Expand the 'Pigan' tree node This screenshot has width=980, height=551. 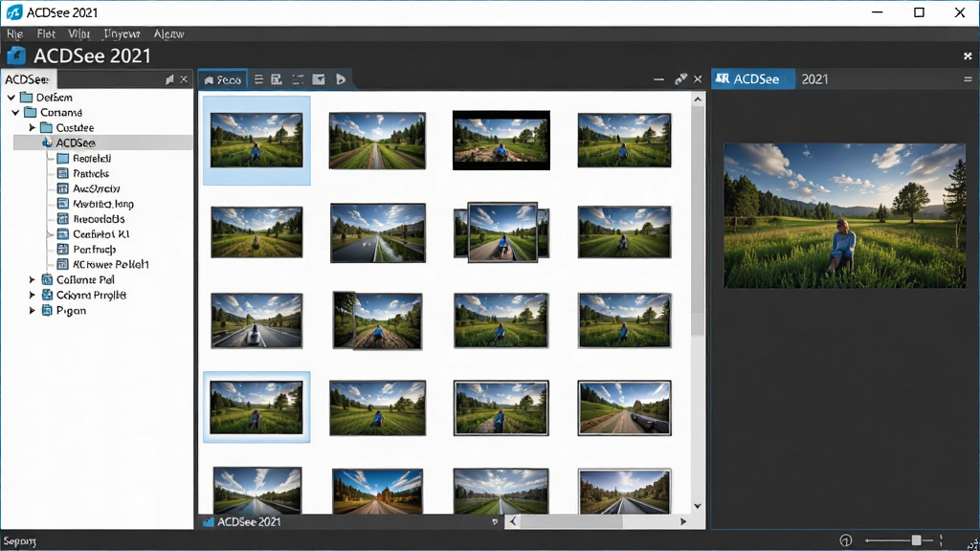coord(32,311)
